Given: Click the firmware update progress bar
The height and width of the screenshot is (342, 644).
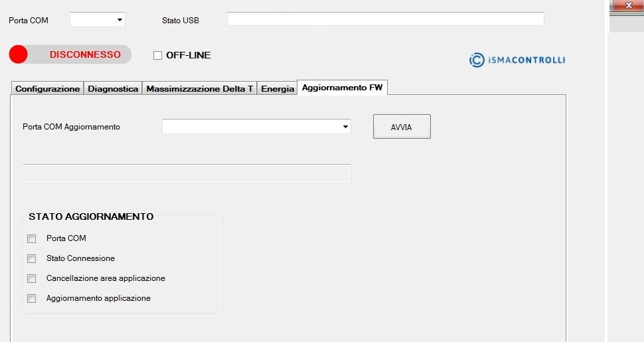Looking at the screenshot, I should (187, 173).
